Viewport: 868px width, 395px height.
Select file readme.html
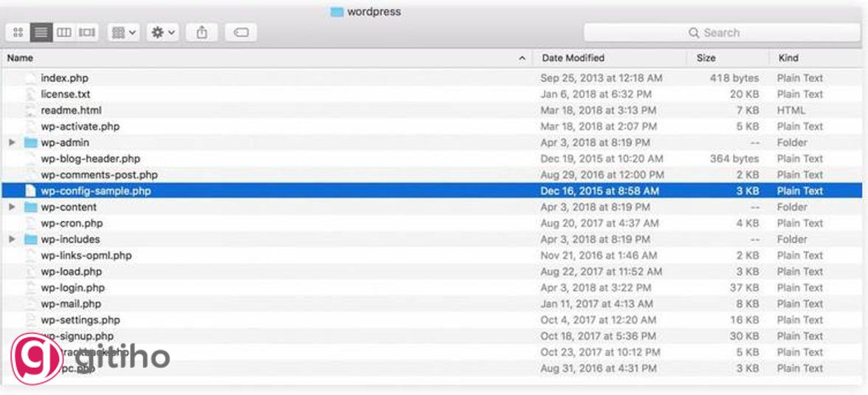coord(71,110)
